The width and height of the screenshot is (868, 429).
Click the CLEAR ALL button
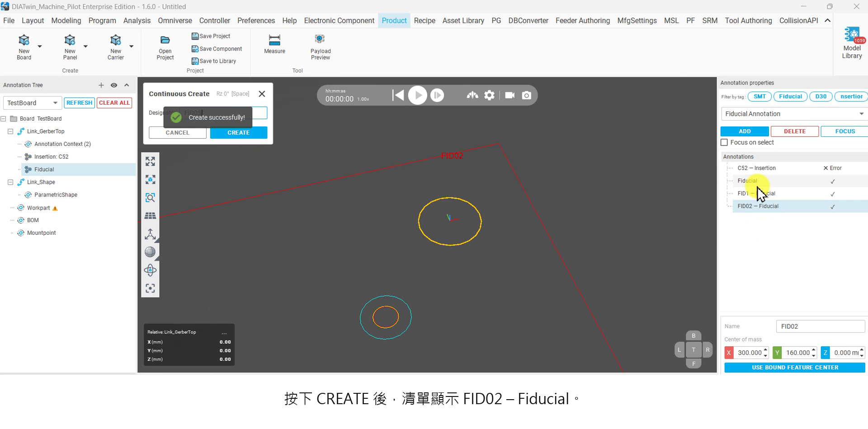pyautogui.click(x=114, y=103)
